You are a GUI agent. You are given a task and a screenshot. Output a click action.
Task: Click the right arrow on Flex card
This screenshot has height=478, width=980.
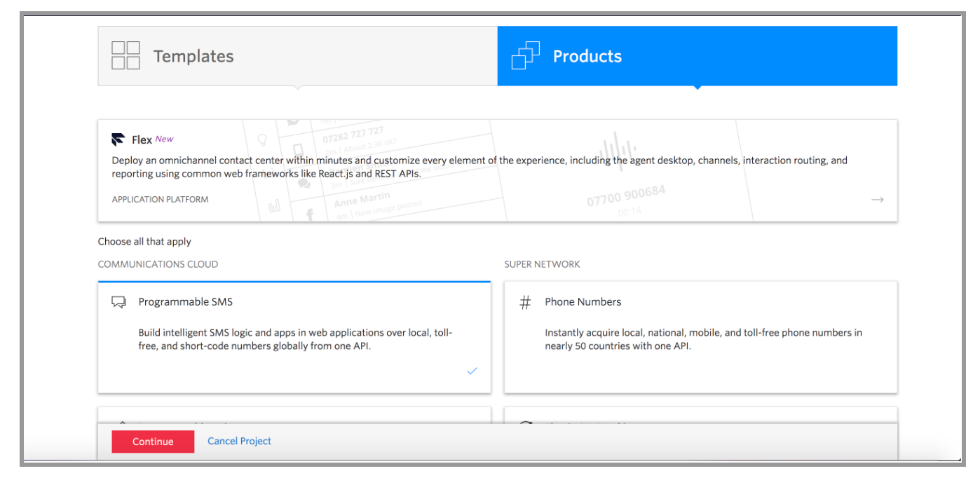pyautogui.click(x=878, y=200)
